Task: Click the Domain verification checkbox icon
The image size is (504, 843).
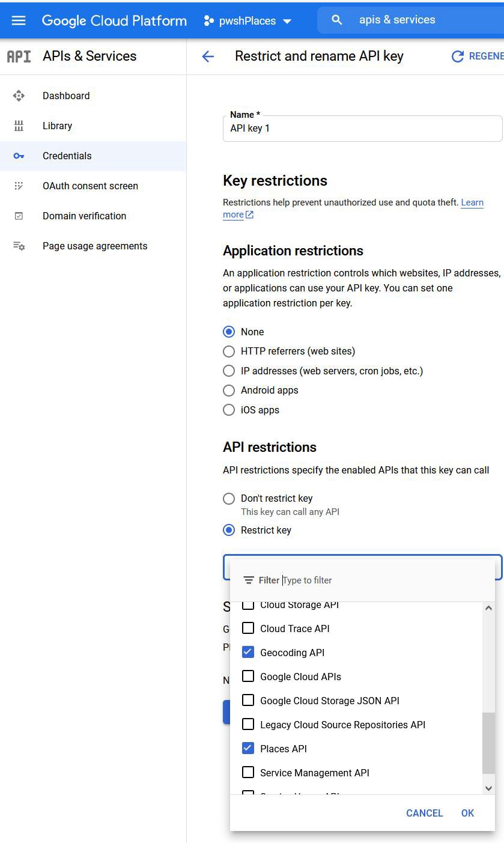Action: tap(19, 216)
